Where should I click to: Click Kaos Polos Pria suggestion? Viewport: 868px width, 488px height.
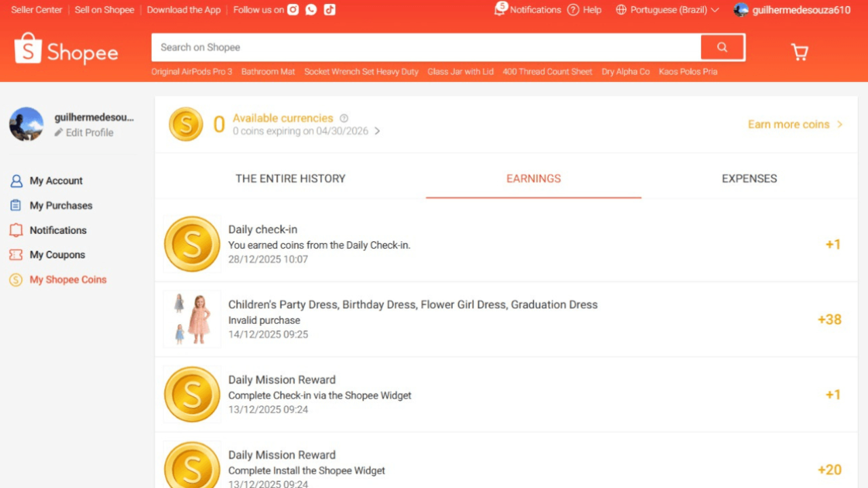click(688, 71)
